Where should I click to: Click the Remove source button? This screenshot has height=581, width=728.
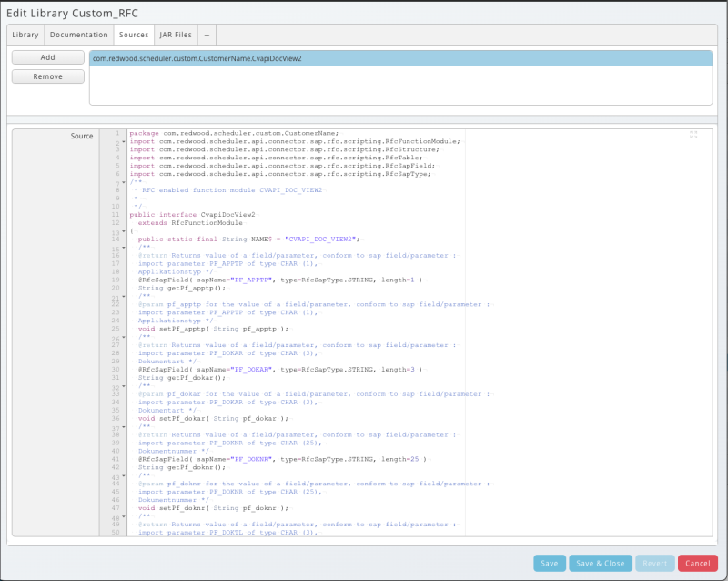tap(48, 76)
